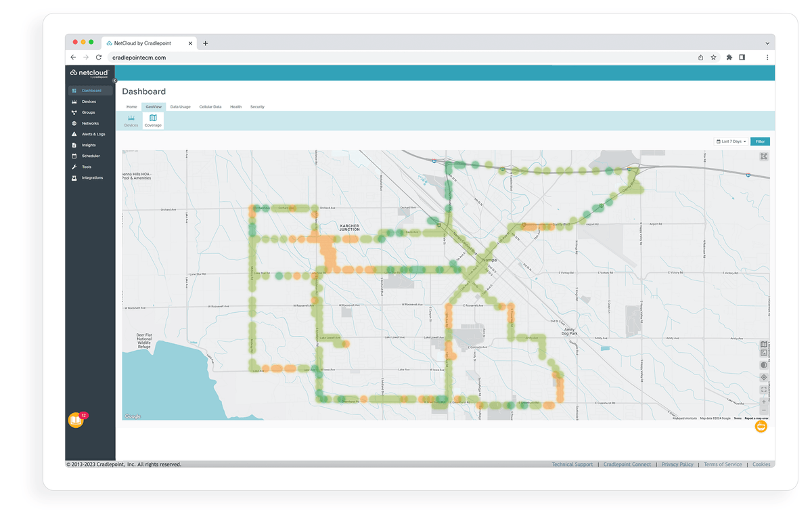Open the Home dashboard tab
The height and width of the screenshot is (520, 812).
click(x=132, y=107)
